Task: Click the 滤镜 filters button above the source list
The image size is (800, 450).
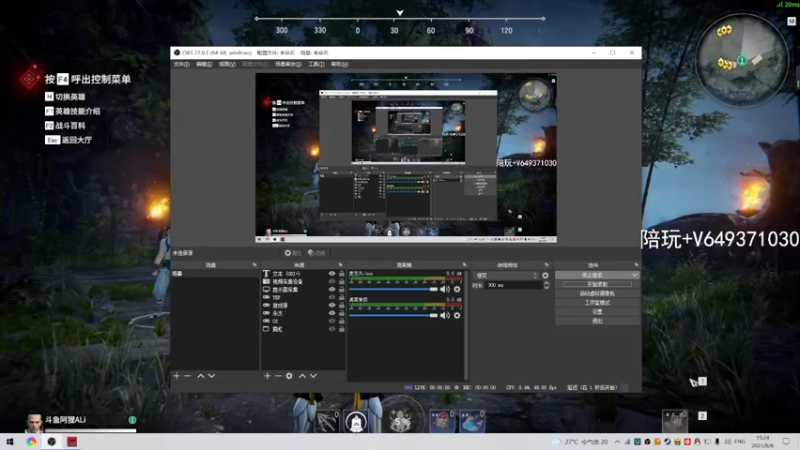Action: pyautogui.click(x=316, y=253)
